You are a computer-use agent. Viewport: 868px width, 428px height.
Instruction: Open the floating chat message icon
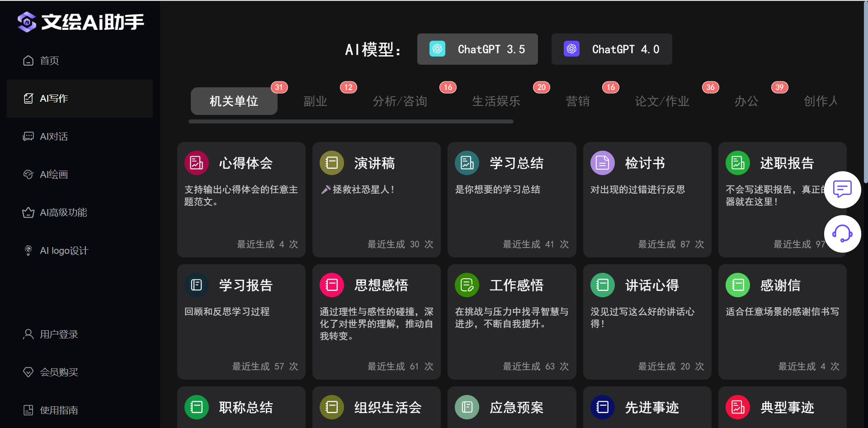click(x=843, y=190)
